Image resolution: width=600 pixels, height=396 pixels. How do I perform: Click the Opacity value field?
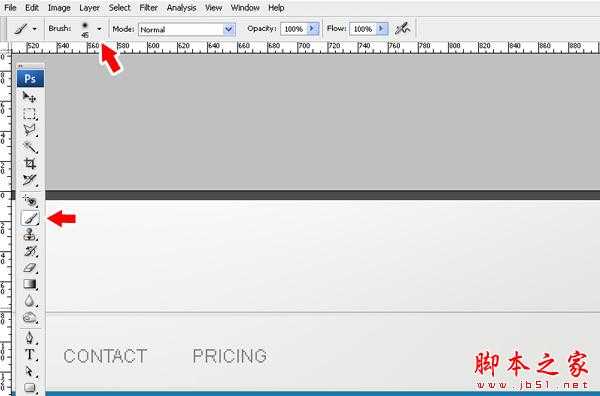(293, 29)
